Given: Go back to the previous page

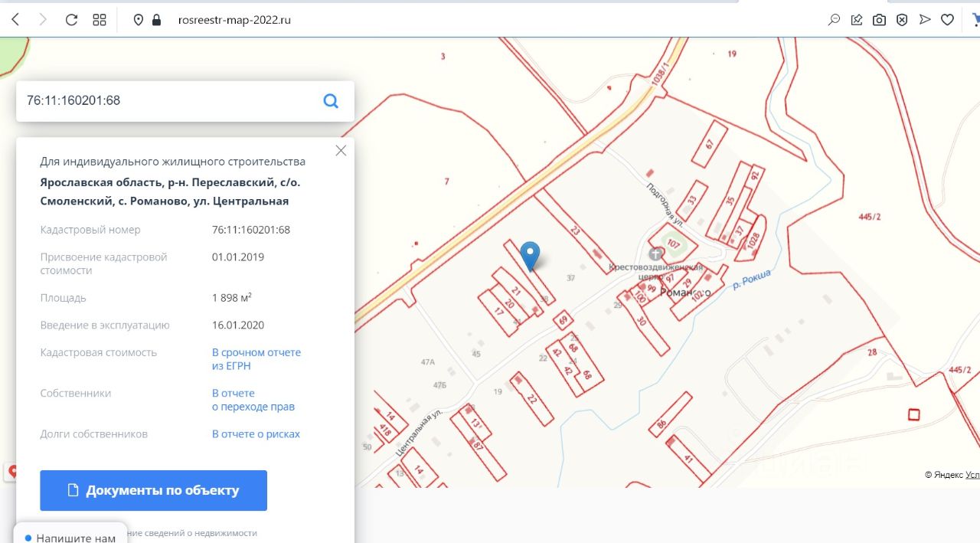Looking at the screenshot, I should tap(15, 20).
